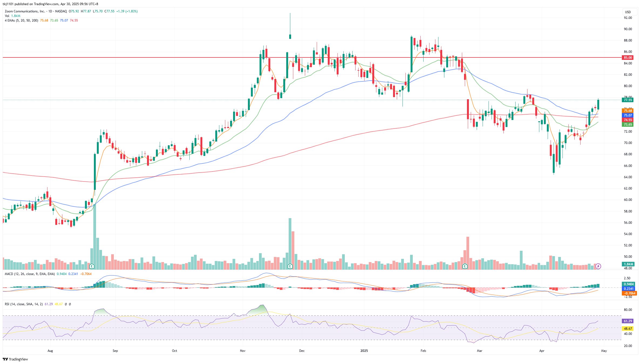Click the Oct label on time axis
Screen dimensions: 641x364
[x=175, y=351]
